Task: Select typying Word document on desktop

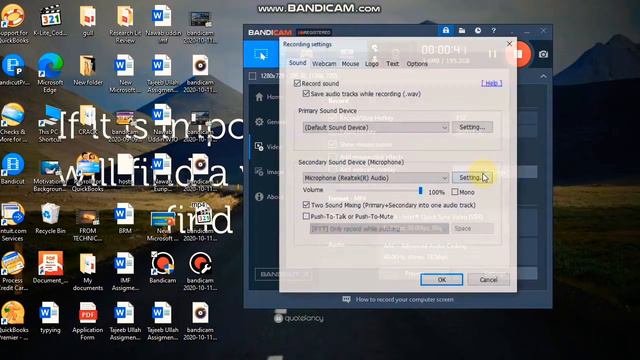Action: tap(50, 318)
